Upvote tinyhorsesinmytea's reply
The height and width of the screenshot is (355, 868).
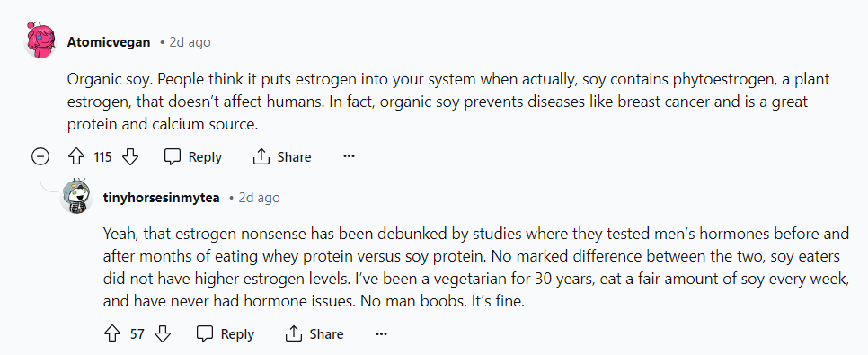pyautogui.click(x=112, y=334)
